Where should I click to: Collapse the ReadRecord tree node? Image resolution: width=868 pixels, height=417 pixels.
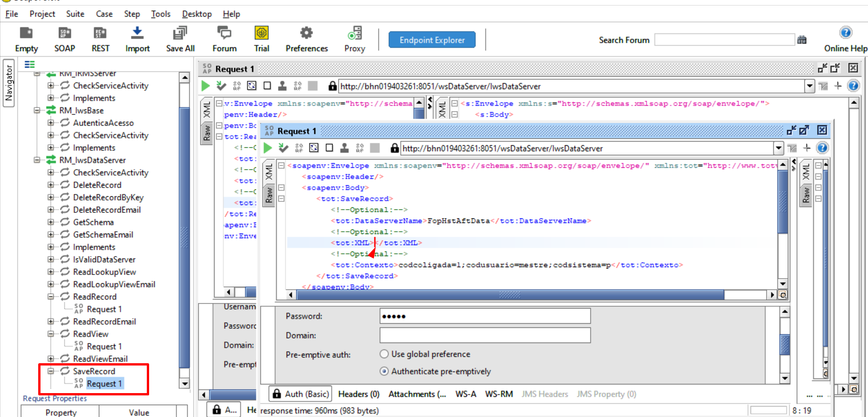click(x=51, y=297)
